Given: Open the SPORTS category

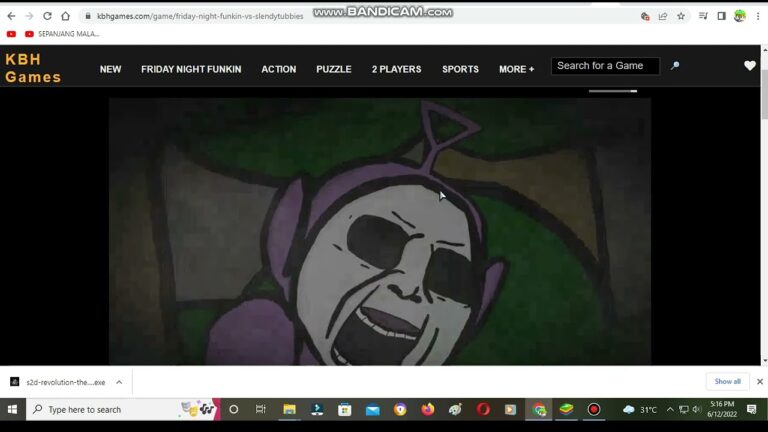Looking at the screenshot, I should pos(460,70).
